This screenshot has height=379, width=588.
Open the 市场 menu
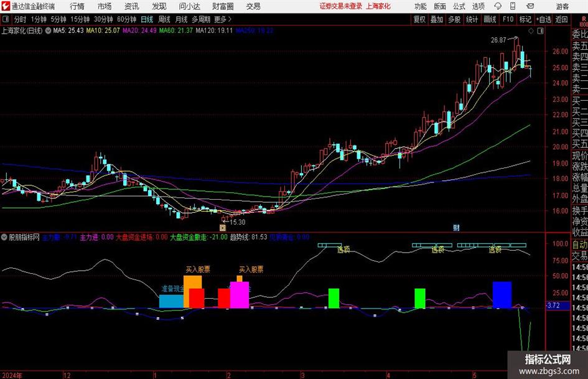click(x=105, y=6)
